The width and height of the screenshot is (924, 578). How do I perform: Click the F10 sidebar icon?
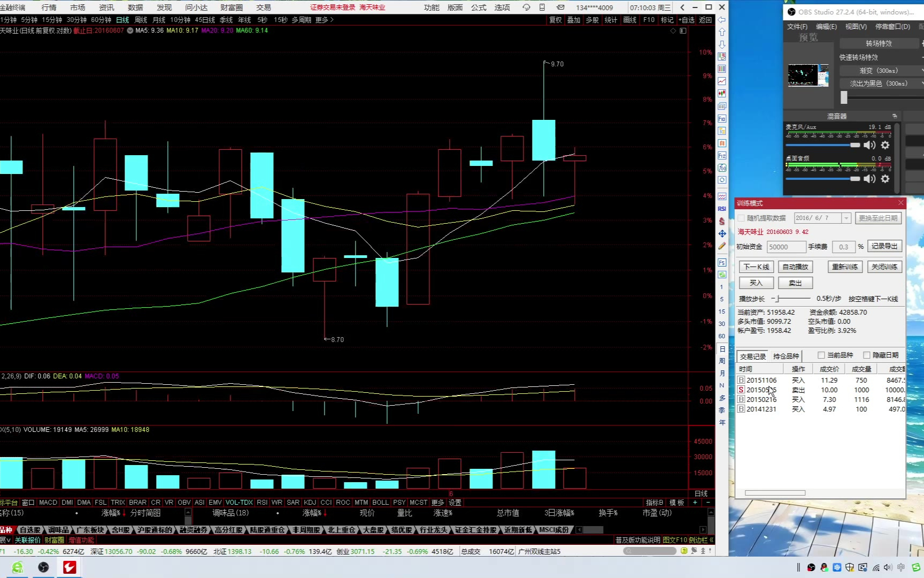click(722, 119)
